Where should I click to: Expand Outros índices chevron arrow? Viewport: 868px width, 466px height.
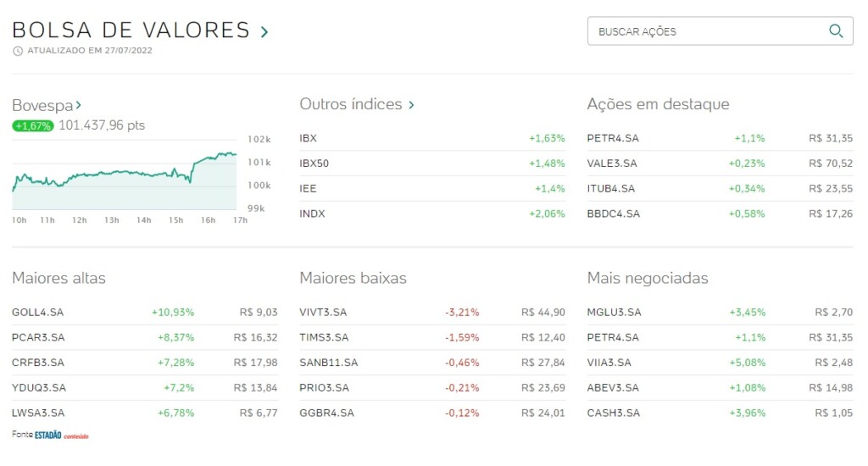pyautogui.click(x=412, y=105)
